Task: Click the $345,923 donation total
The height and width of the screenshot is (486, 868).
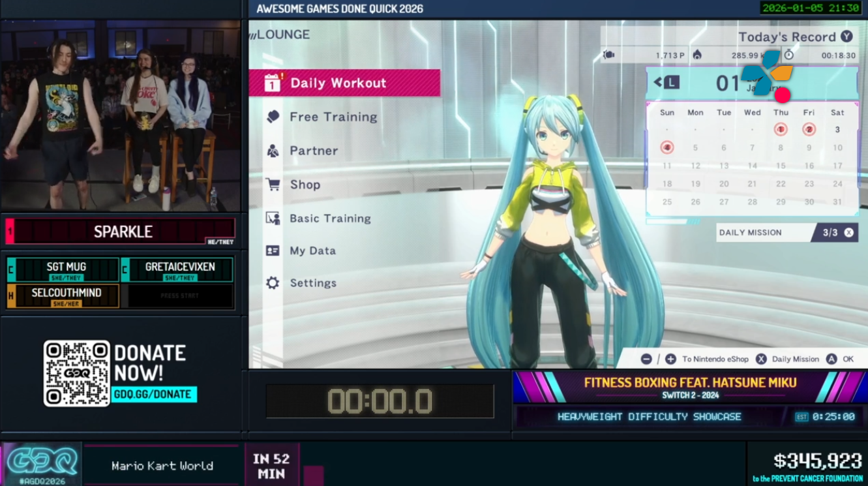Action: pos(818,462)
